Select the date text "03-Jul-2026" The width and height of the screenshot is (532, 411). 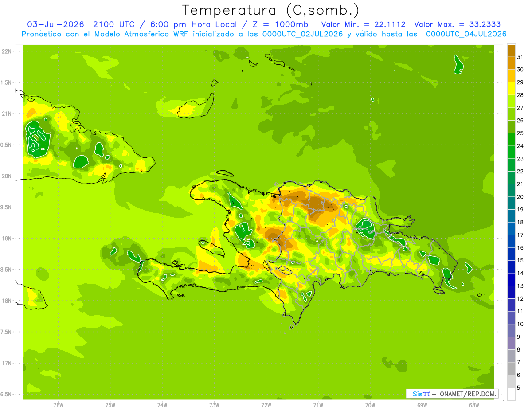click(x=55, y=24)
